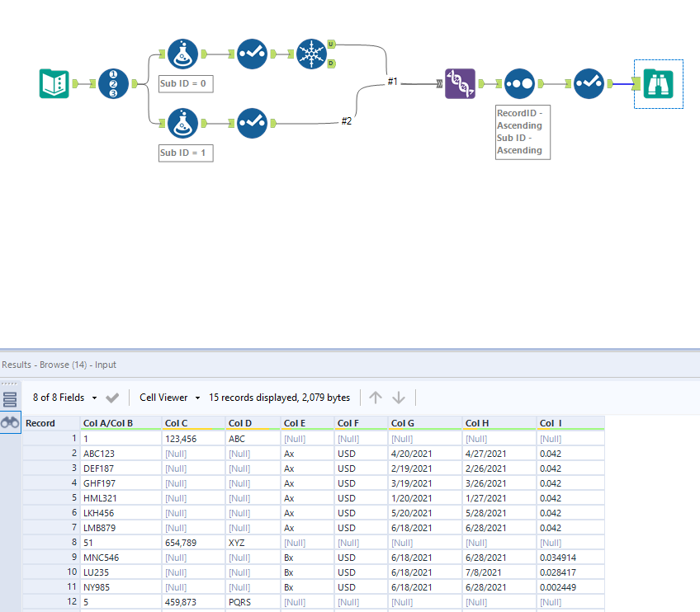The image size is (700, 612).
Task: Select the Input Data tool on canvas
Action: pos(54,83)
